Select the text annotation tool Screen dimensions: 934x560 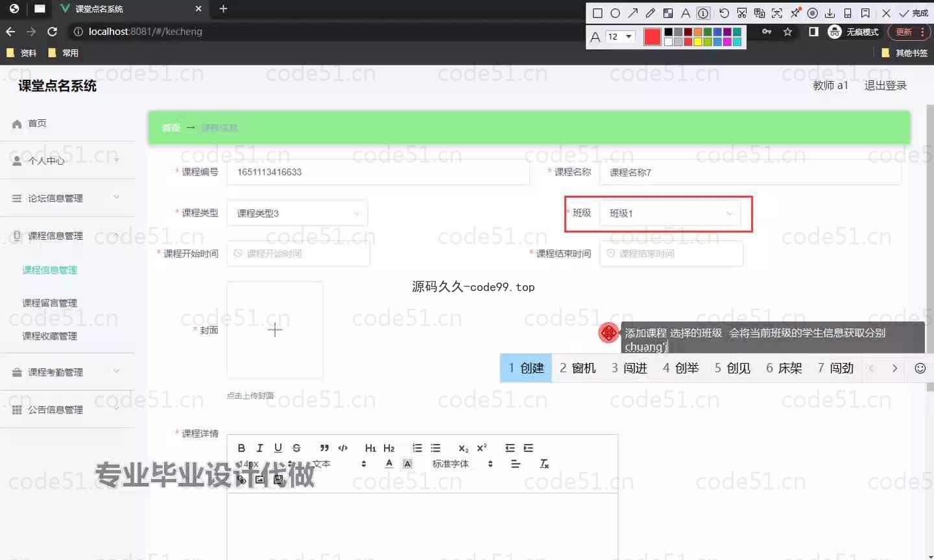685,13
